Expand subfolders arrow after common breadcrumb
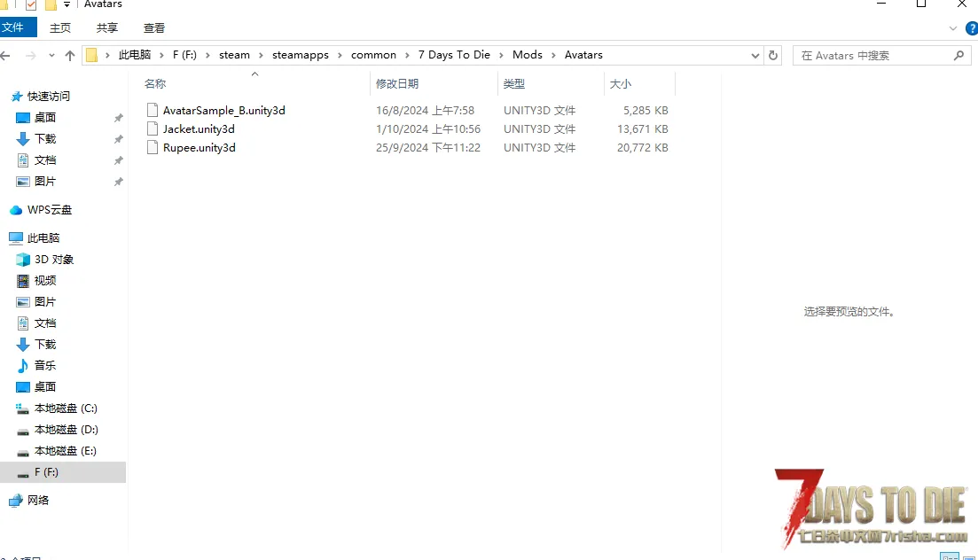Screen dimensions: 978x560 (x=407, y=56)
